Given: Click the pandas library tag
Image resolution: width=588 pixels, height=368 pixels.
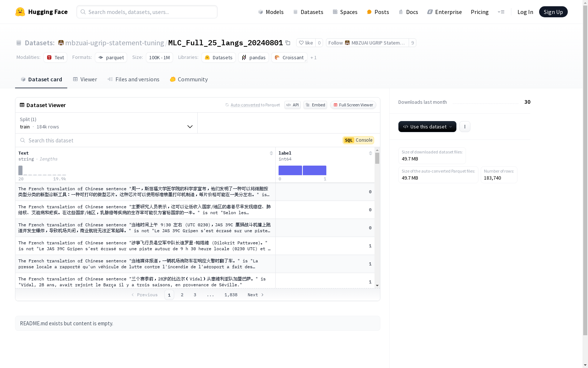Looking at the screenshot, I should [254, 57].
